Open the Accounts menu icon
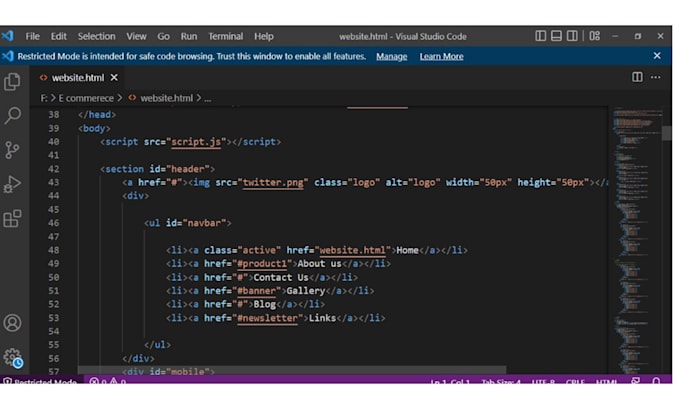The image size is (680, 409). pyautogui.click(x=12, y=323)
